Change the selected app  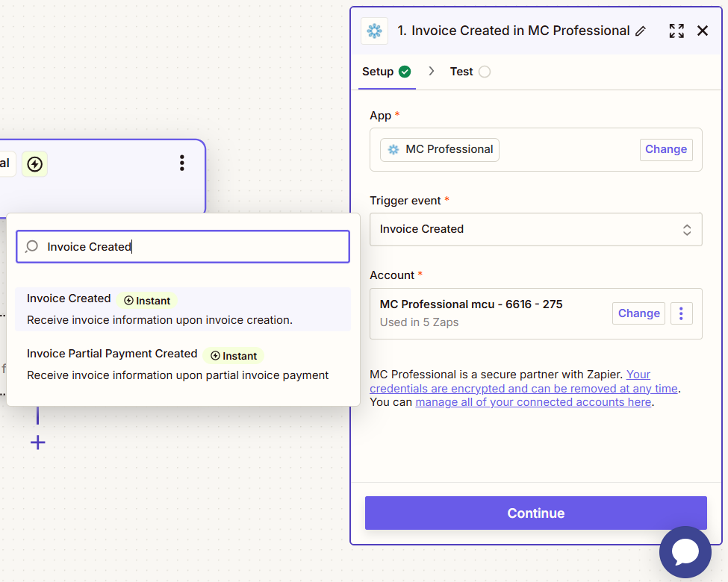(x=666, y=149)
